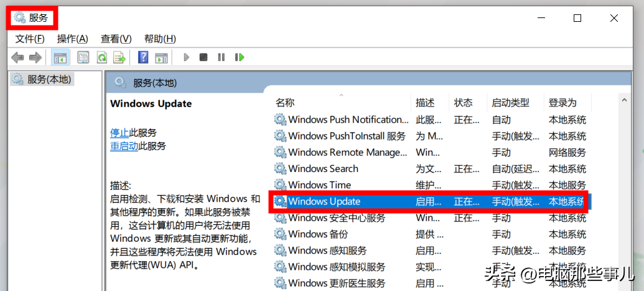Click gear icon beside Windows Time
The width and height of the screenshot is (644, 291).
tap(280, 185)
